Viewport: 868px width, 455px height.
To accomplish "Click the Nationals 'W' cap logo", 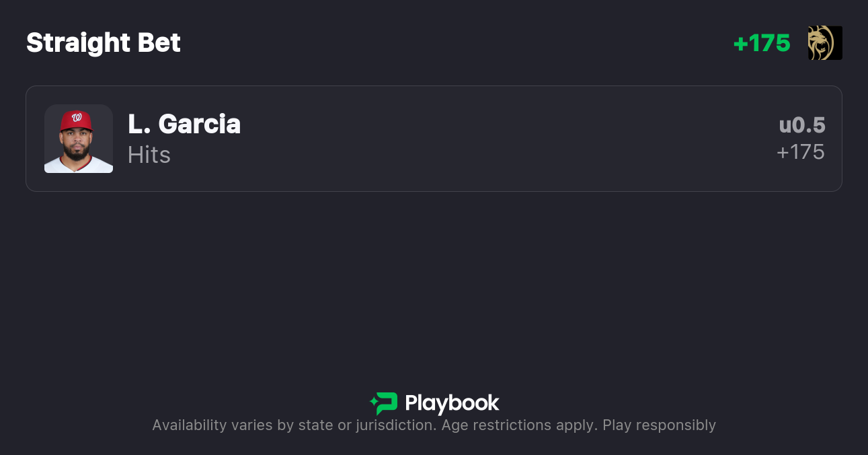I will point(77,118).
